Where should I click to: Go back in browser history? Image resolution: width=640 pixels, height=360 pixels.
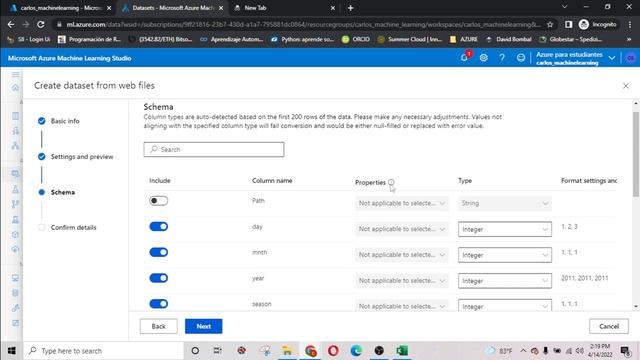[11, 24]
